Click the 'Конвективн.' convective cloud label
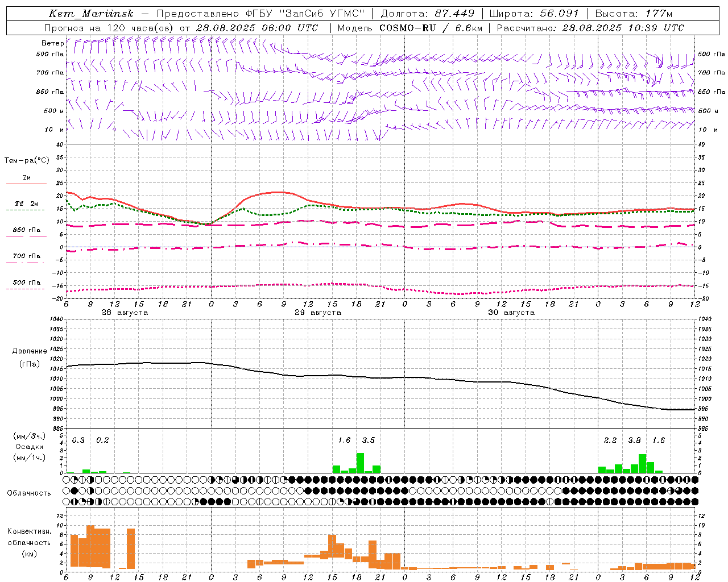 point(30,531)
